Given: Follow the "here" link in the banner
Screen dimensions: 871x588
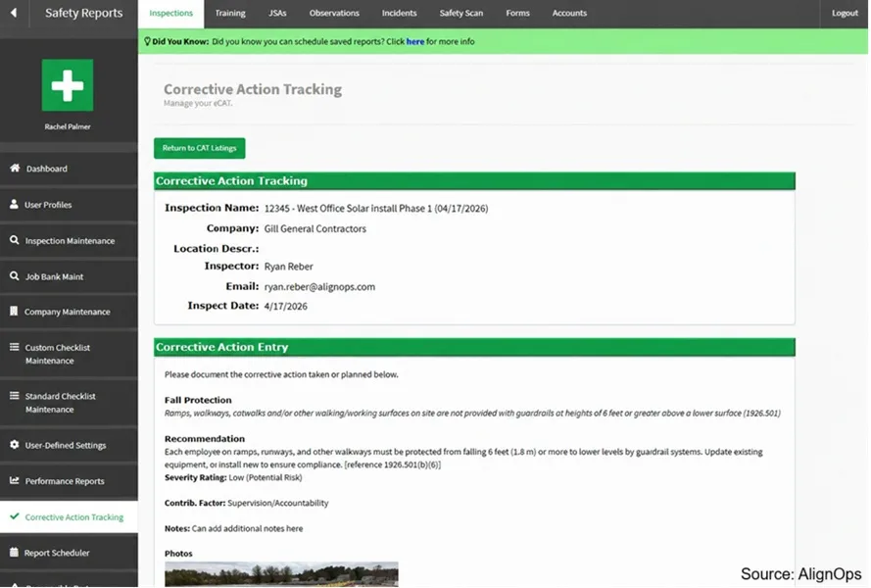Looking at the screenshot, I should click(415, 42).
